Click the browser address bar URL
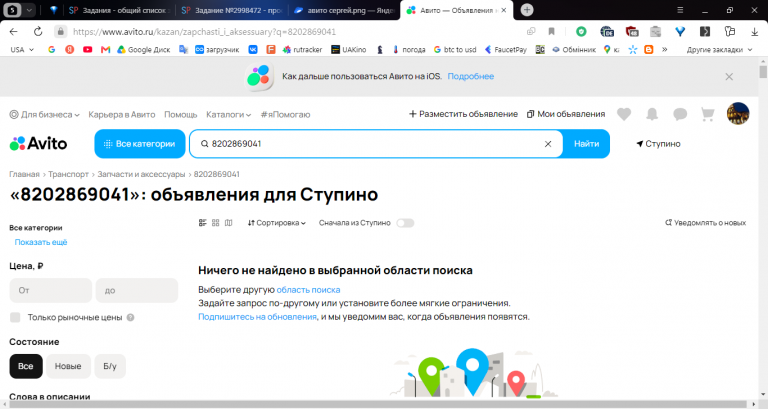This screenshot has width=768, height=409. pos(204,32)
